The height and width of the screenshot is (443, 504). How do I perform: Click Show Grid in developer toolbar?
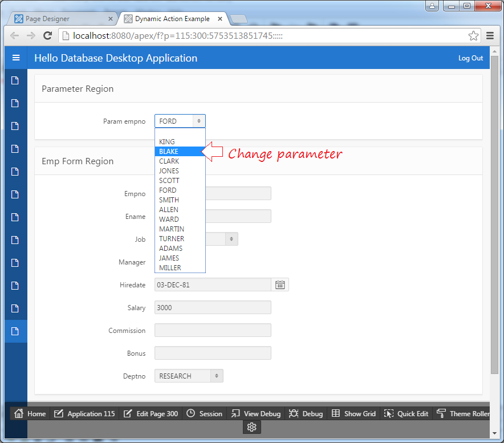coord(353,414)
